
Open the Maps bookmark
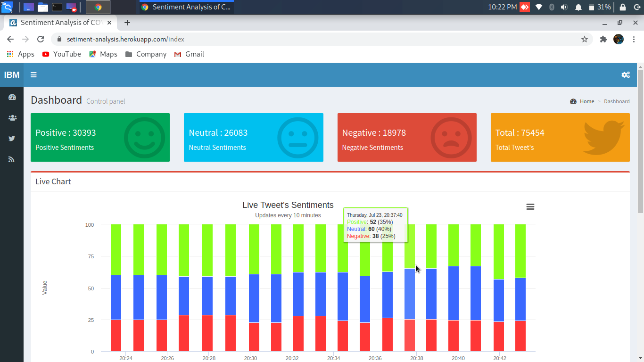[103, 54]
